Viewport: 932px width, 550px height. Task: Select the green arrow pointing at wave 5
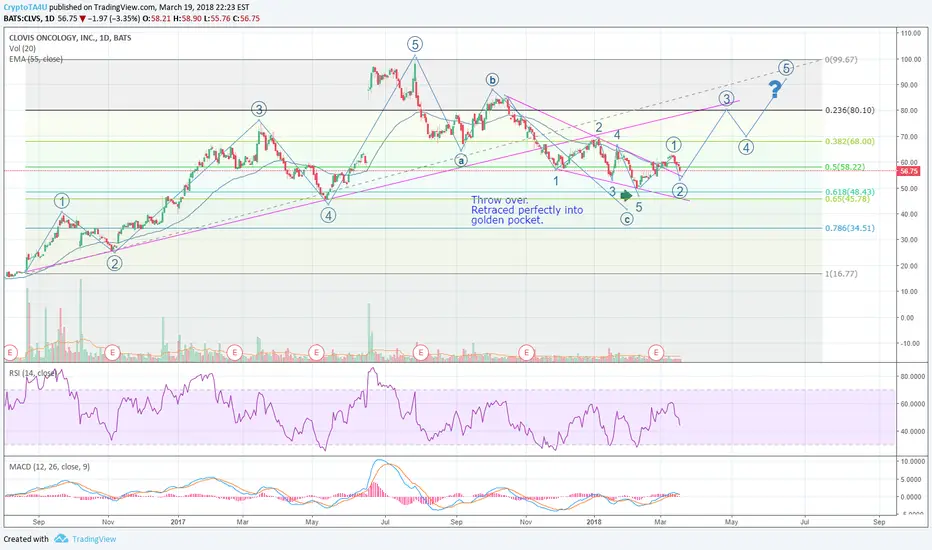626,195
